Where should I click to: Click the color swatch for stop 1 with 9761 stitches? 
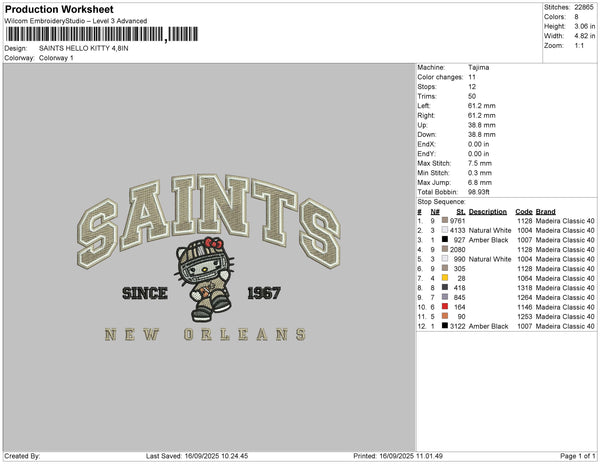point(445,220)
